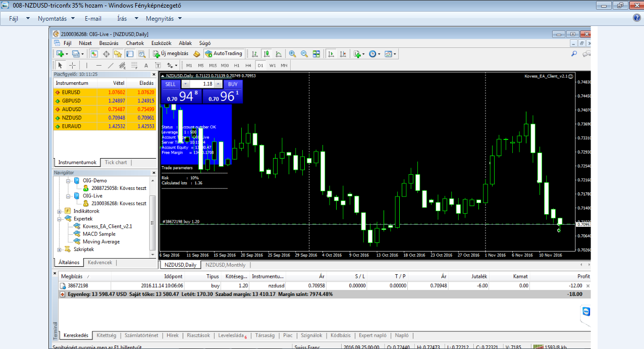644x349 pixels.
Task: Toggle the AutoTrading button
Action: [x=225, y=54]
